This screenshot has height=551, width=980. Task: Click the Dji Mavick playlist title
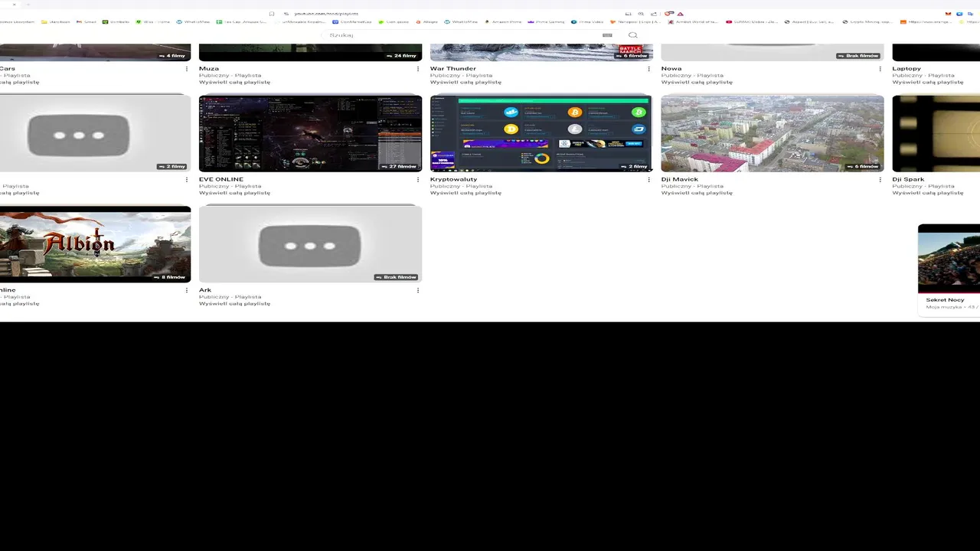[x=680, y=180]
